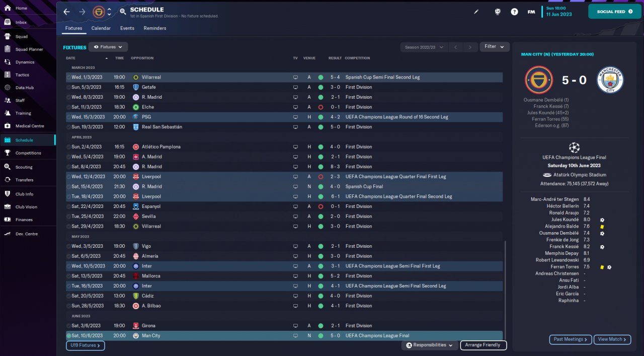Viewport: 644px width, 356px height.
Task: Open club switch chevrons beside badge
Action: pos(109,12)
